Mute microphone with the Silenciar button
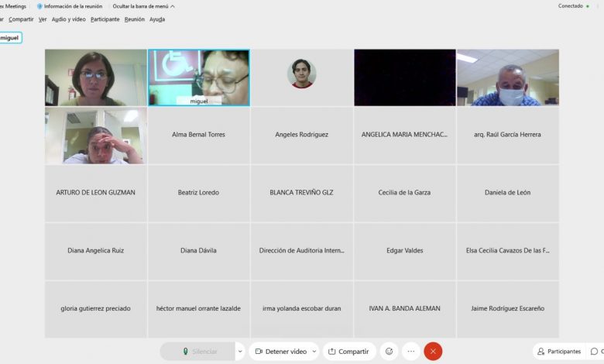Image resolution: width=604 pixels, height=364 pixels. point(199,352)
